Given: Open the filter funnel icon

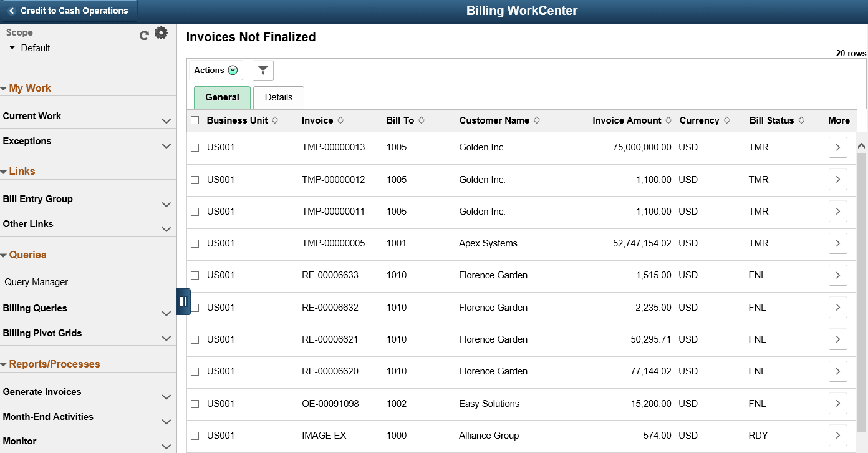Looking at the screenshot, I should [263, 70].
